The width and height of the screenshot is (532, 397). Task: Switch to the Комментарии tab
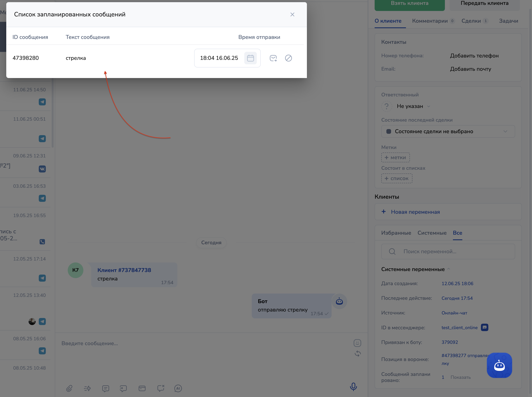pos(430,21)
